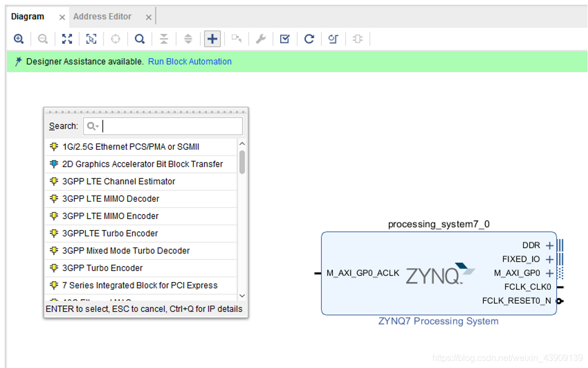This screenshot has width=588, height=368.
Task: Click the Run Block Automation link
Action: pyautogui.click(x=190, y=62)
